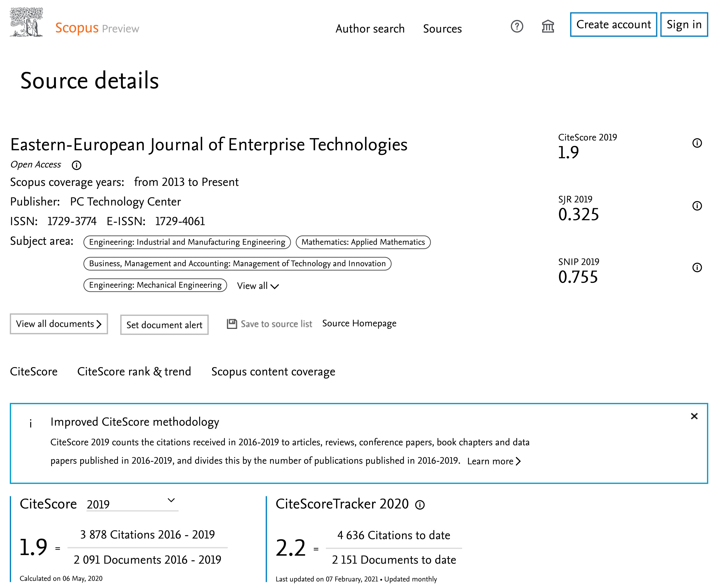Click Calculated on 06 May, 2020 text
Screen dimensions: 718x588
[x=61, y=578]
